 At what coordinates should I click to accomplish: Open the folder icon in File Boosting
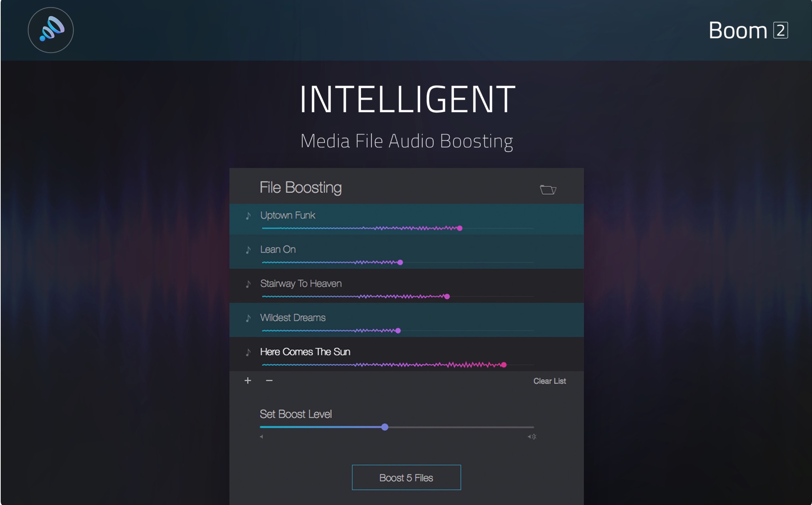(548, 189)
